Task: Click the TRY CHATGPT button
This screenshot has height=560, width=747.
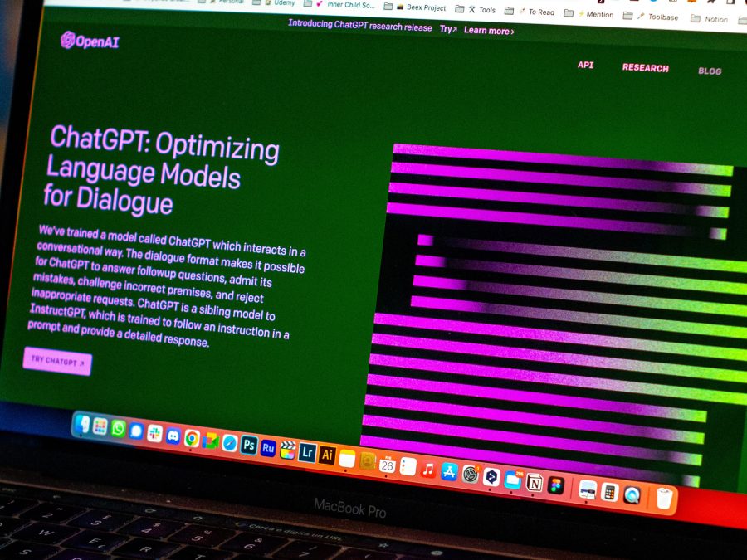Action: pyautogui.click(x=57, y=361)
